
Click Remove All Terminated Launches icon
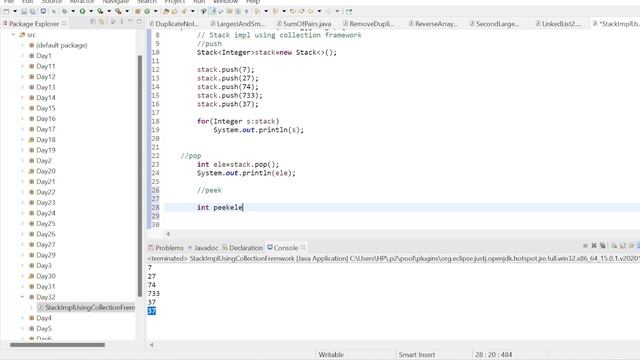coord(603,246)
